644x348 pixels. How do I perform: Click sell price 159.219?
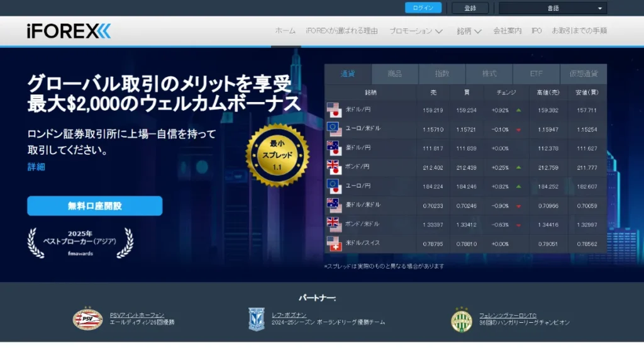coord(433,111)
